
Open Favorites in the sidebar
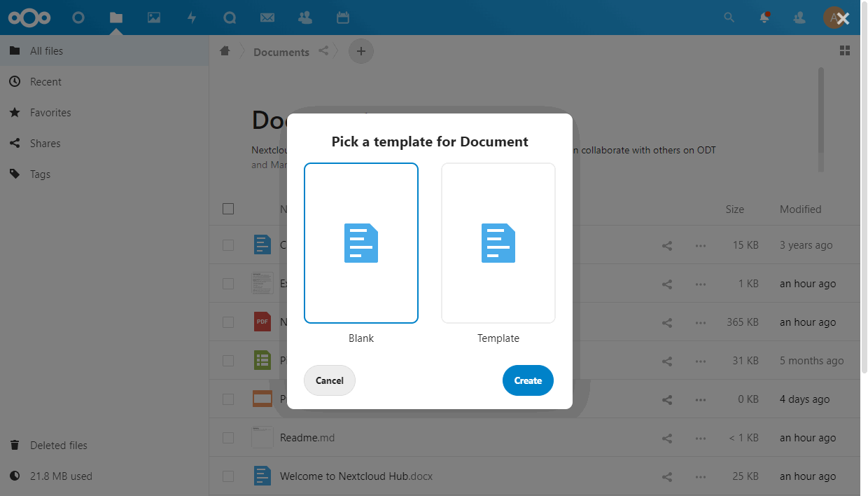pos(50,113)
